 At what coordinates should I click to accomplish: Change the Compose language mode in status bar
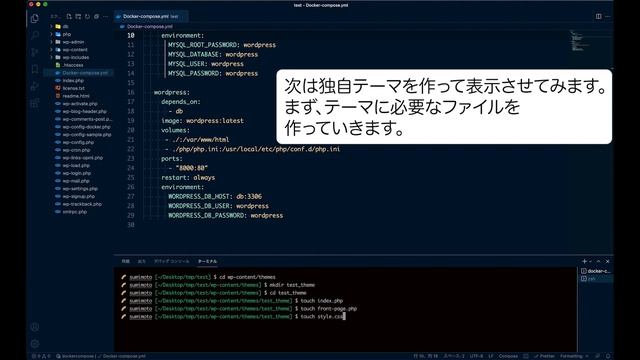coord(508,356)
